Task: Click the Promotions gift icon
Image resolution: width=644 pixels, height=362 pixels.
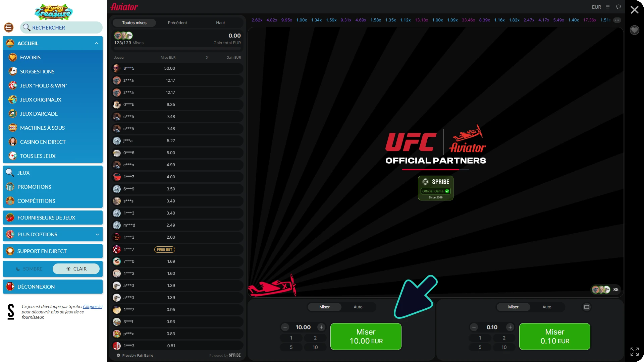Action: [10, 187]
